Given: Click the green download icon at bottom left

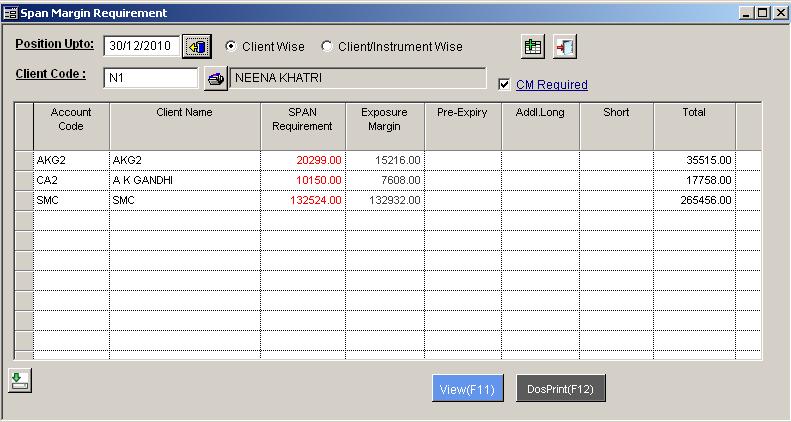Looking at the screenshot, I should point(20,380).
